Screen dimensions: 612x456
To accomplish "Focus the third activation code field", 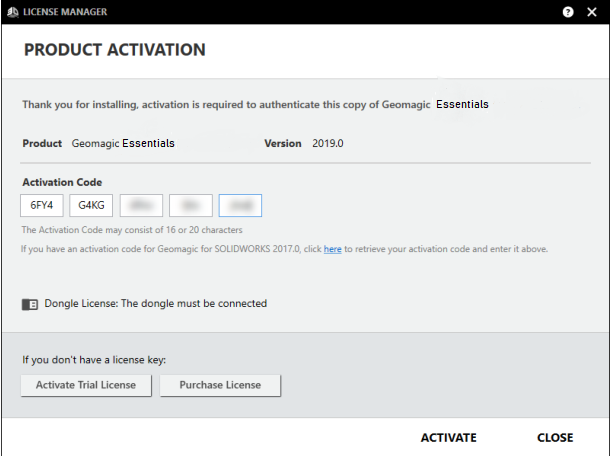I will tap(141, 205).
